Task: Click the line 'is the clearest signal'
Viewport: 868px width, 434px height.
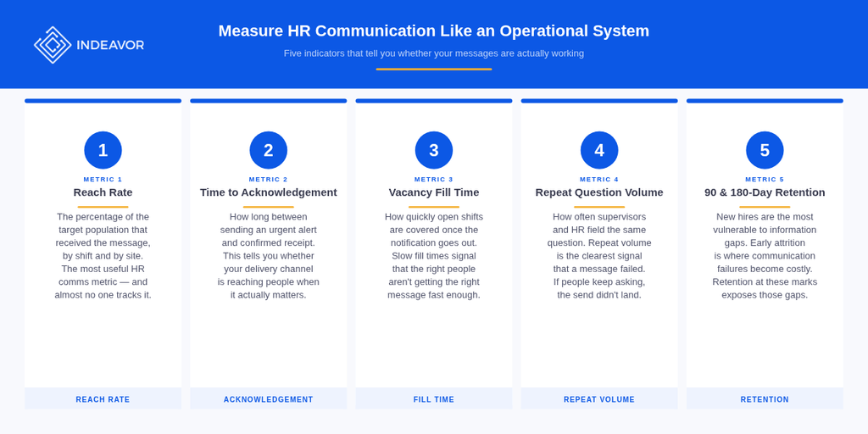Action: tap(599, 256)
